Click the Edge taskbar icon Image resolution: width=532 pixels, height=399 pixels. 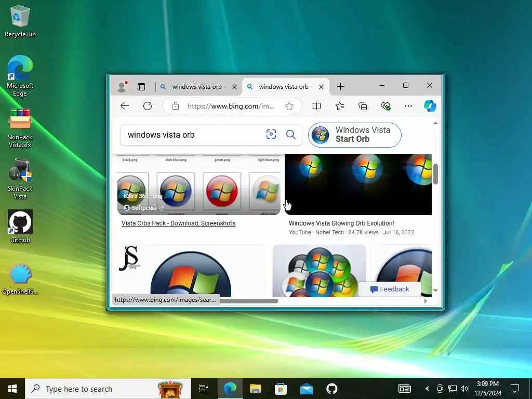pyautogui.click(x=230, y=389)
